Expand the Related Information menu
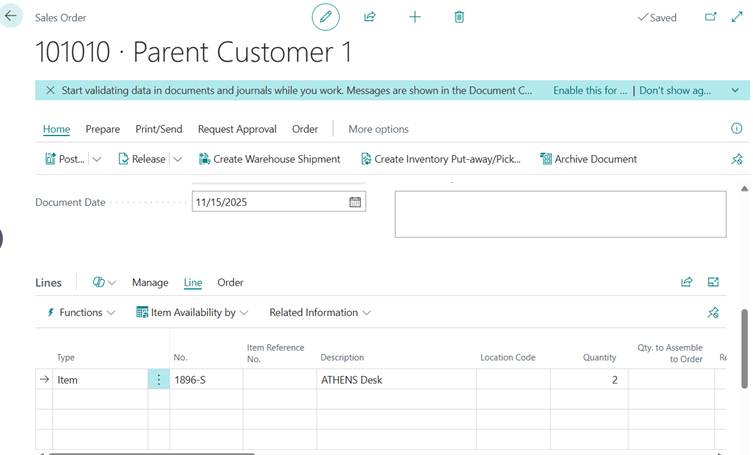The height and width of the screenshot is (455, 753). click(x=319, y=312)
